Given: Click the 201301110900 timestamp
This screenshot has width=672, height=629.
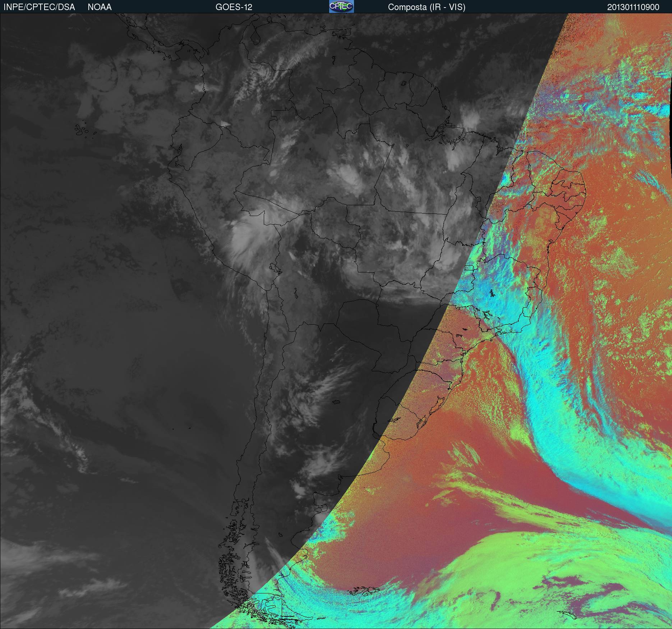Looking at the screenshot, I should click(633, 7).
